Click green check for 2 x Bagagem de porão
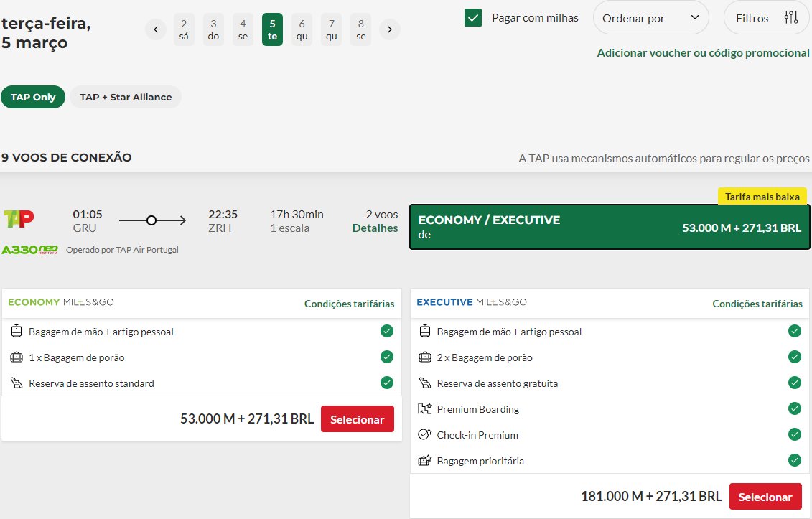This screenshot has width=812, height=519. [x=794, y=357]
